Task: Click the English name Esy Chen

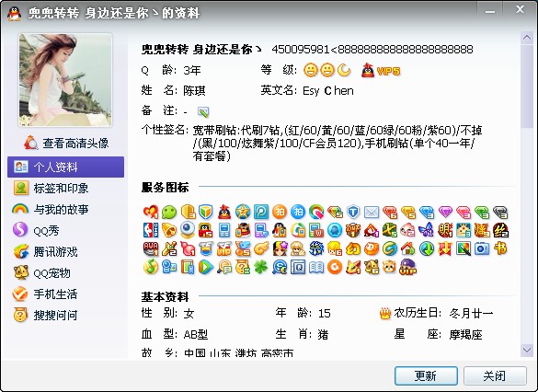Action: pos(328,90)
